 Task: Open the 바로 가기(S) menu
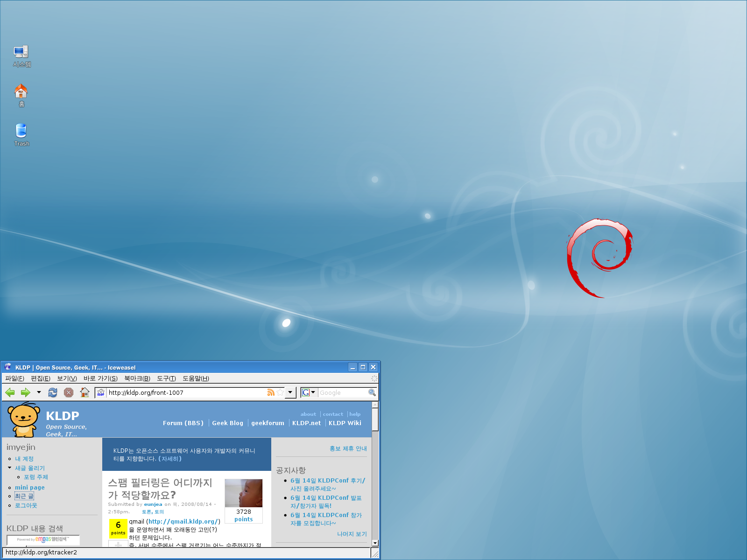click(100, 378)
